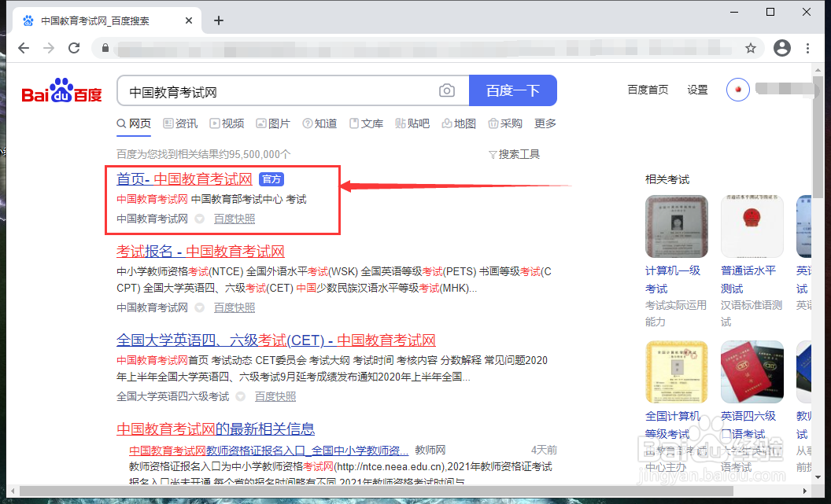Open 普通话水平测试 related exam link

point(748,280)
